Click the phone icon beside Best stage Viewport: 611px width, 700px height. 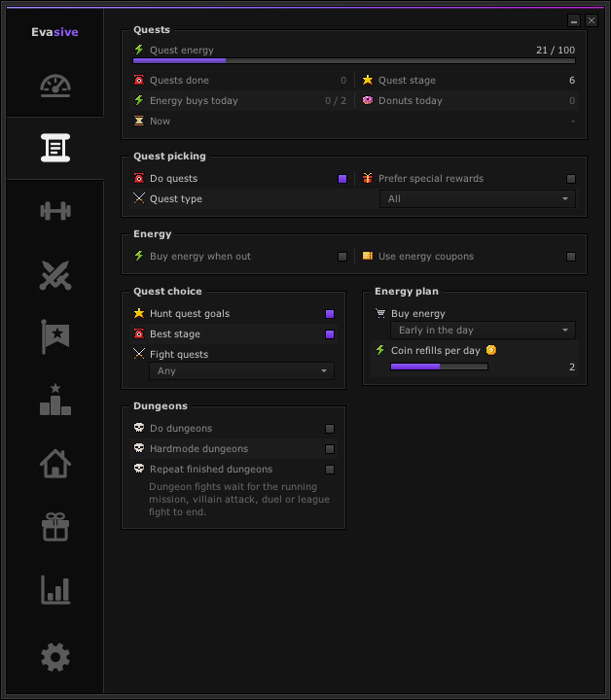point(139,333)
